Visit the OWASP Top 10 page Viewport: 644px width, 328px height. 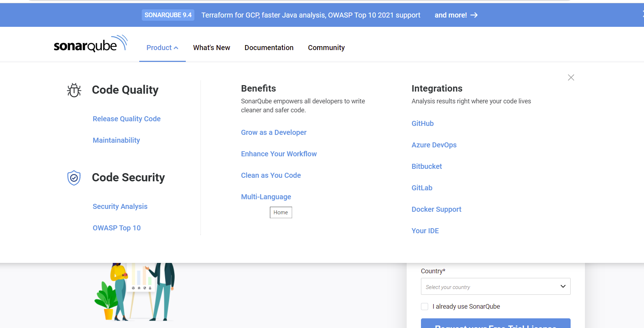point(116,228)
